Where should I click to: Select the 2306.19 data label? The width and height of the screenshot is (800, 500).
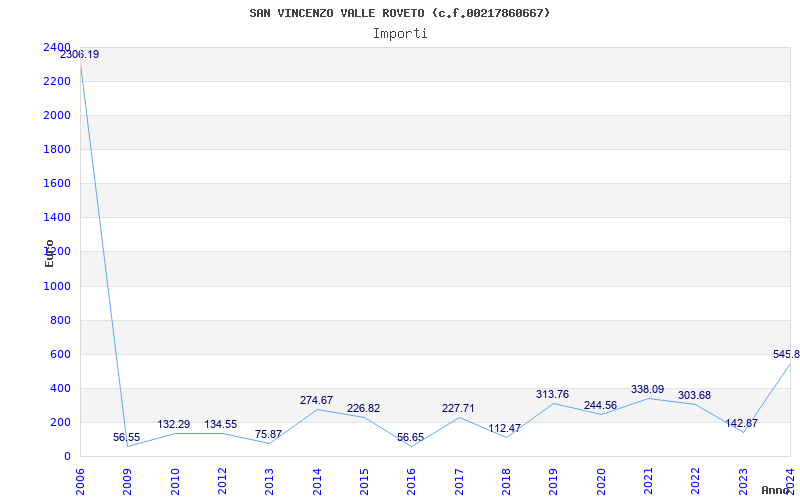coord(80,55)
